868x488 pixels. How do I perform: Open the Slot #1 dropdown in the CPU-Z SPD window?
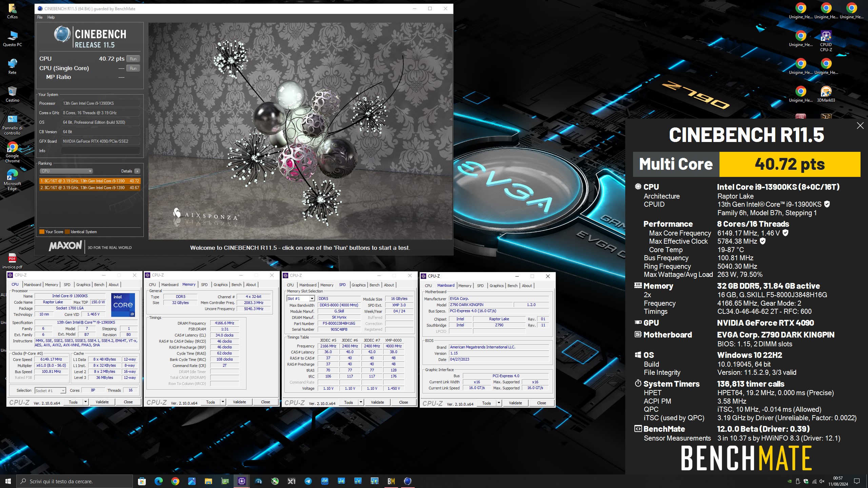pyautogui.click(x=312, y=299)
